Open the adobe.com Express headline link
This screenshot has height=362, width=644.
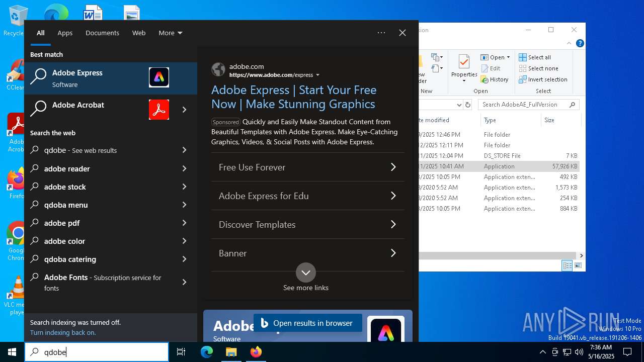(x=294, y=97)
